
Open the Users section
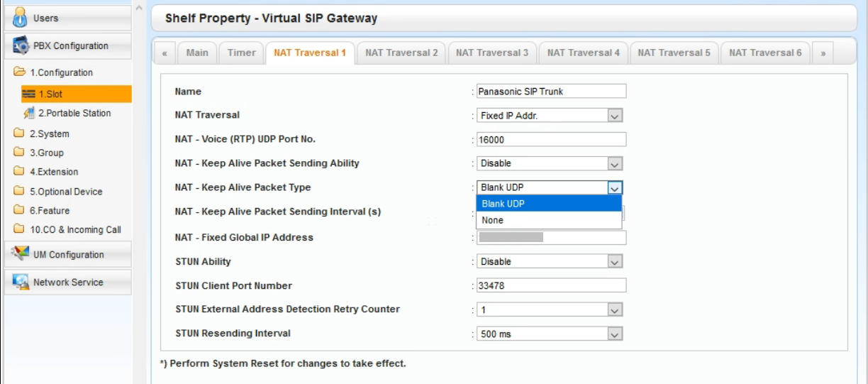[68, 18]
